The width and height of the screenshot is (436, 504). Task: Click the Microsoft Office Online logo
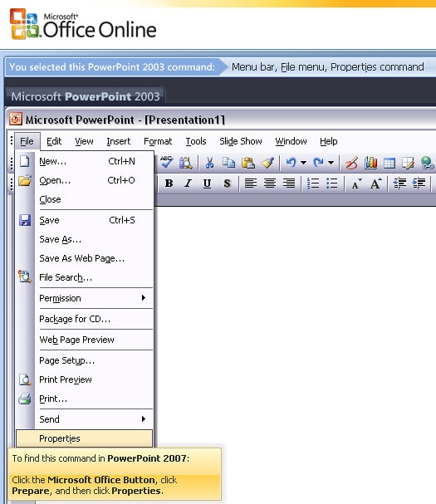pos(83,24)
